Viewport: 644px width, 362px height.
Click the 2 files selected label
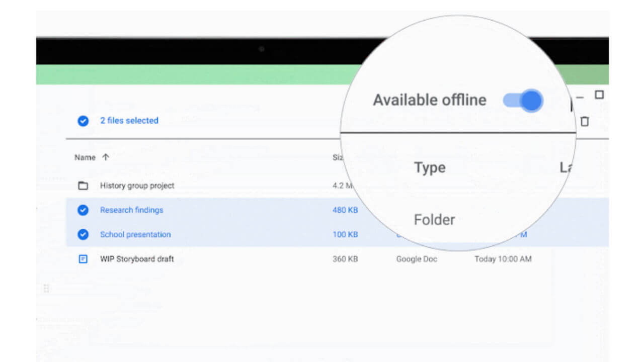click(129, 121)
